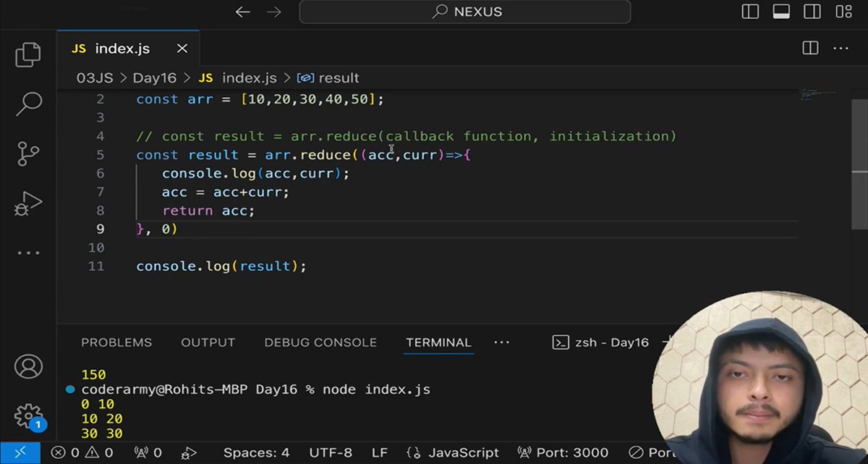Click the terminal output '30 30'

[x=102, y=433]
